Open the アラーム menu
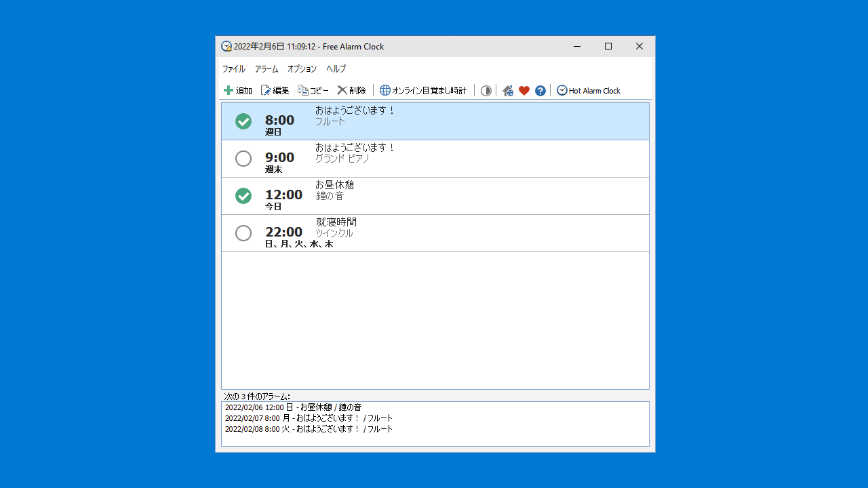868x488 pixels. tap(267, 68)
